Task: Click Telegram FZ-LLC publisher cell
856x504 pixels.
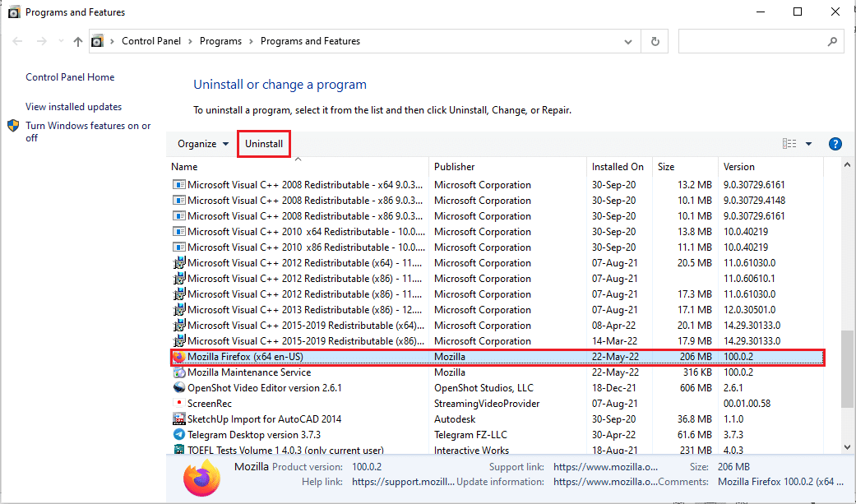Action: (470, 435)
